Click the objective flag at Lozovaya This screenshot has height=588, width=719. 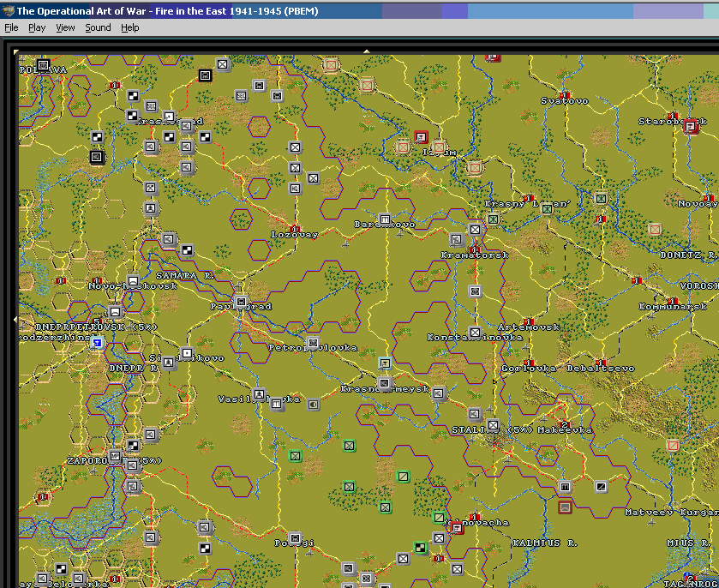pyautogui.click(x=295, y=229)
